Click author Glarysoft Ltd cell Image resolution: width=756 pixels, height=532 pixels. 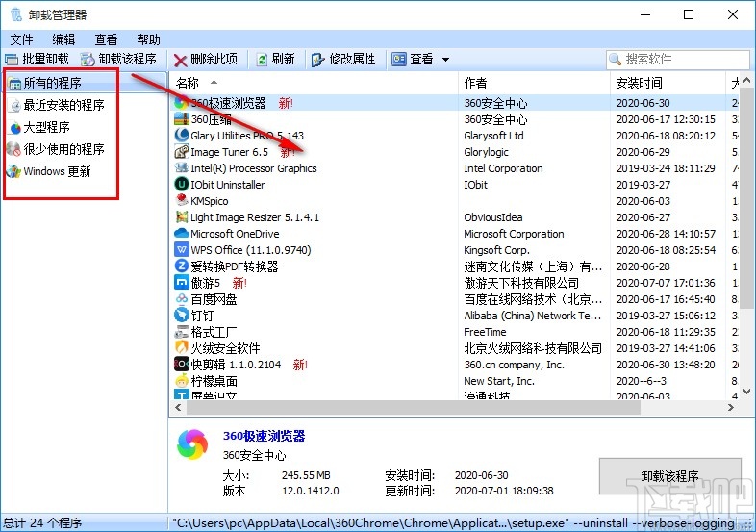click(493, 136)
